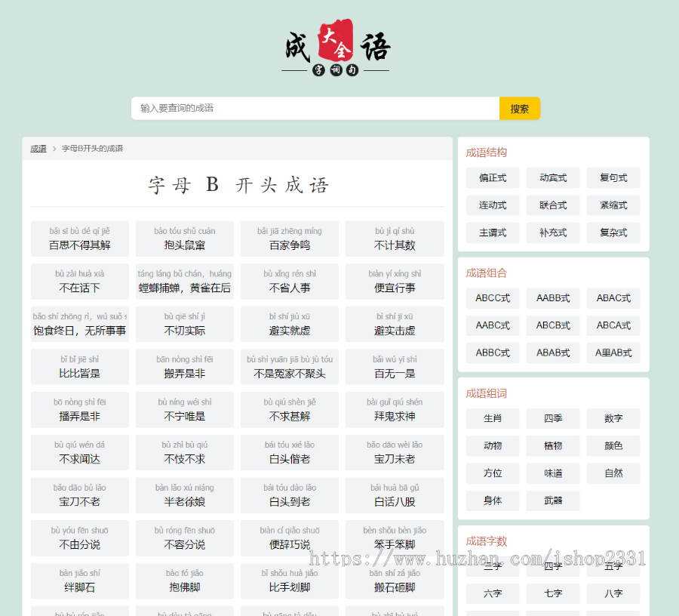
Task: Browse 自然 nature idioms
Action: click(613, 473)
